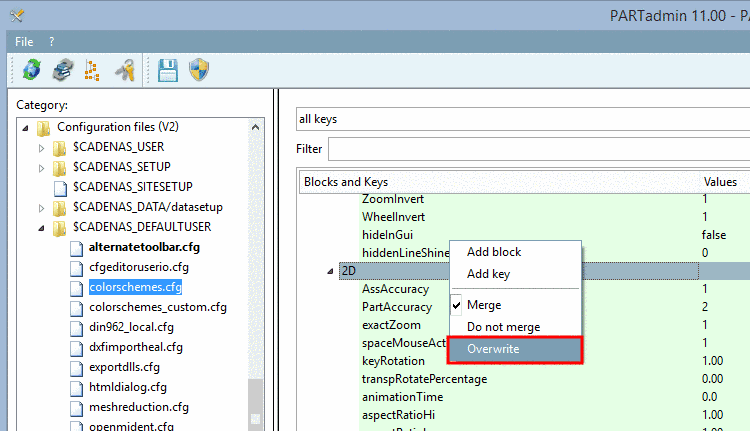Screen dimensions: 750x431
Task: Click the alternatetoolbar.cfg file icon
Action: click(x=76, y=248)
